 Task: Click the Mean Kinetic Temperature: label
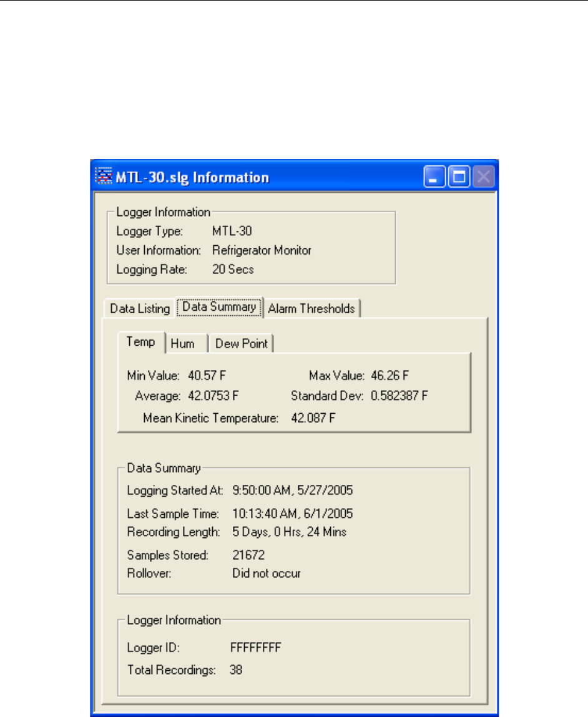coord(211,418)
